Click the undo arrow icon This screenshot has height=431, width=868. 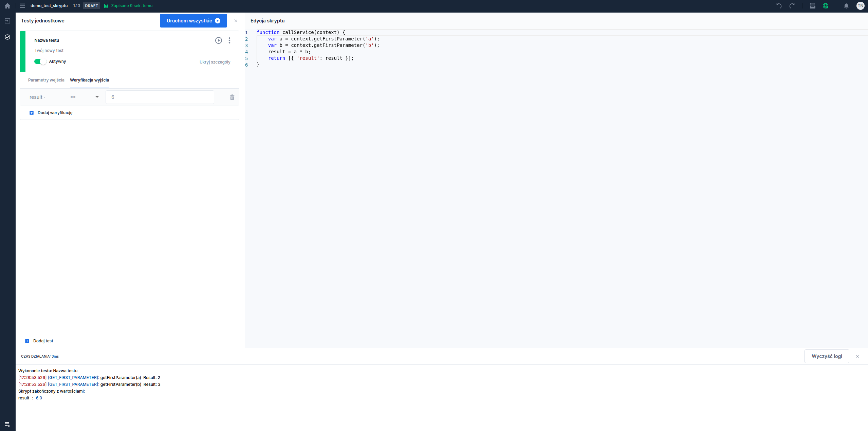(779, 6)
